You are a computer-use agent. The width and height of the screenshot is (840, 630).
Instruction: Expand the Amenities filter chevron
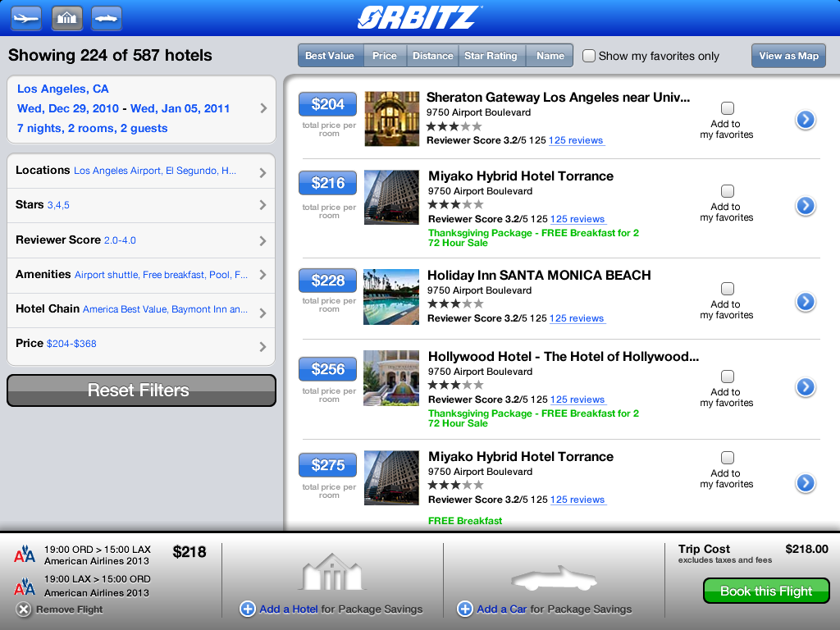(263, 275)
